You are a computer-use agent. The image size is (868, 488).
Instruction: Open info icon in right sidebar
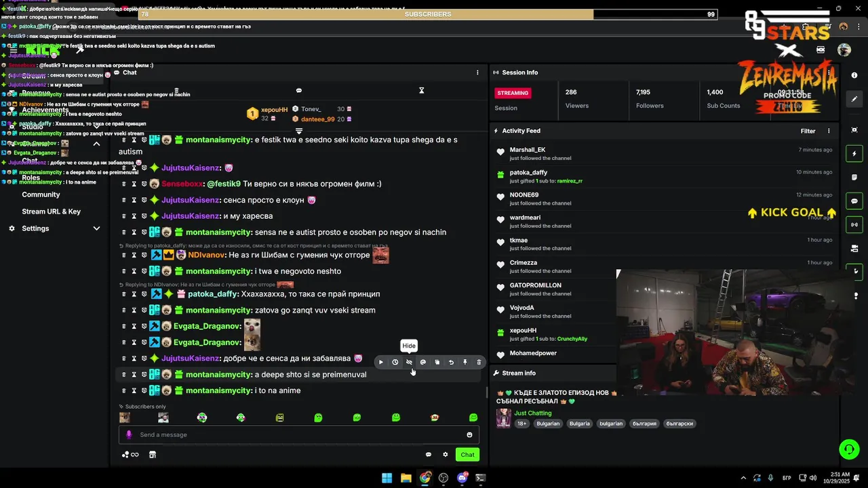(854, 75)
